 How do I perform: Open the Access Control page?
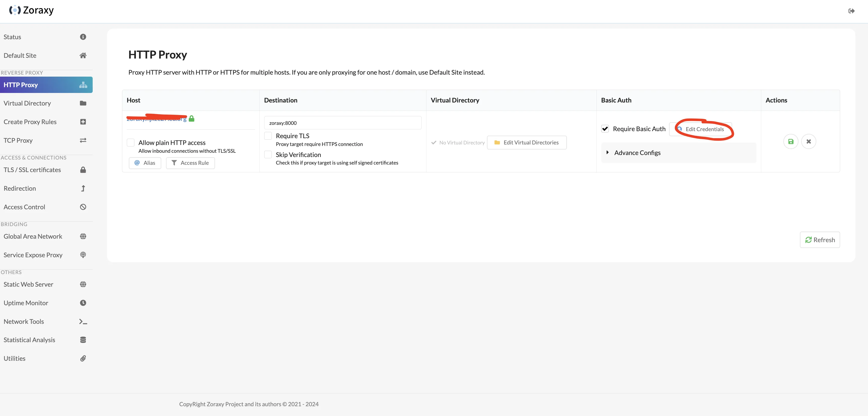coord(46,207)
